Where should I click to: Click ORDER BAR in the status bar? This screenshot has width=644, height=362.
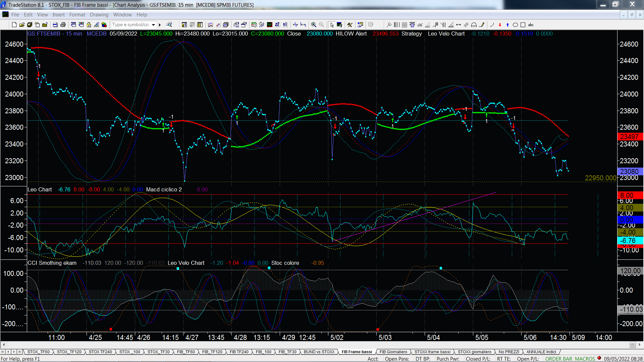click(x=559, y=359)
